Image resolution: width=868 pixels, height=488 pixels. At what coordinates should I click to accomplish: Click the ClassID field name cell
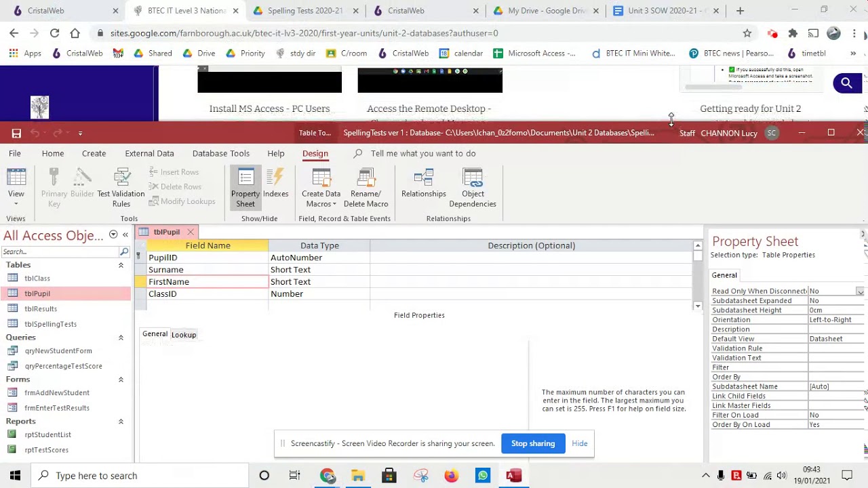[208, 294]
